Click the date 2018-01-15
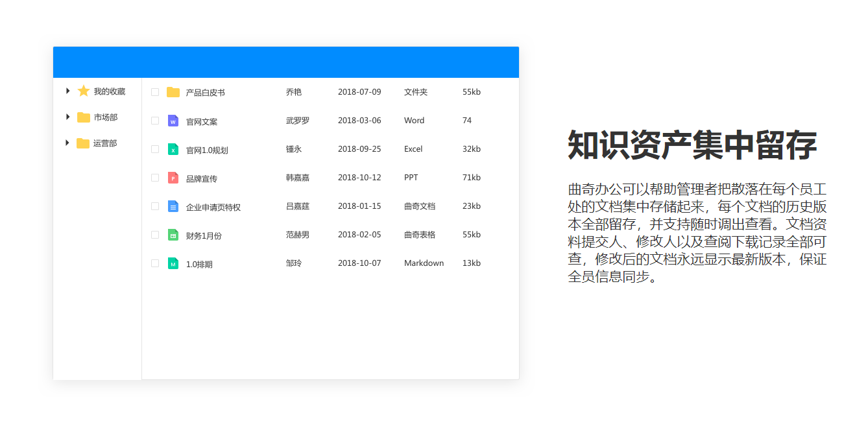The height and width of the screenshot is (439, 868). pyautogui.click(x=359, y=206)
